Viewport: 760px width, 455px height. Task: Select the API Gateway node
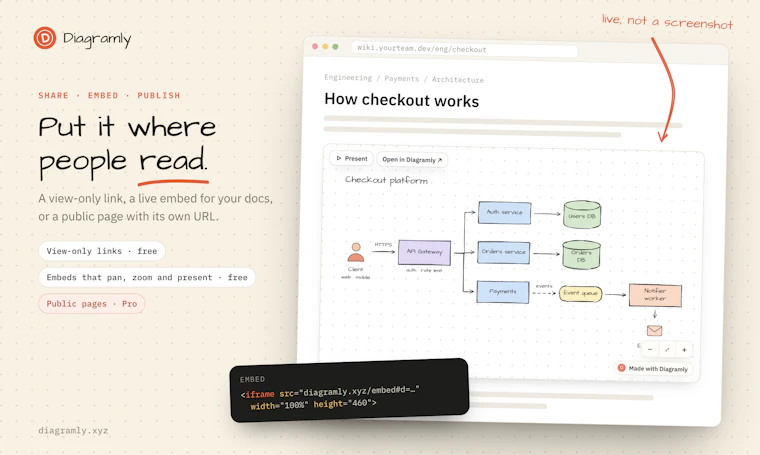[x=424, y=252]
